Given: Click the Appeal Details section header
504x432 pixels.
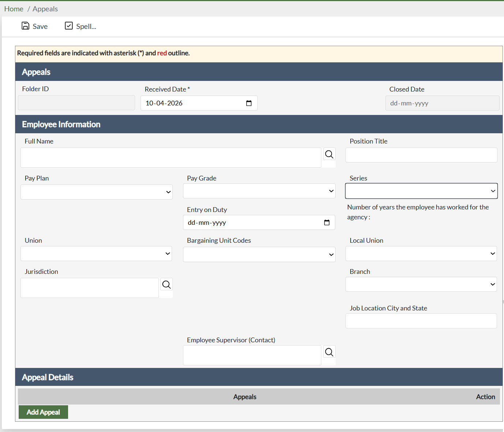Looking at the screenshot, I should tap(259, 377).
